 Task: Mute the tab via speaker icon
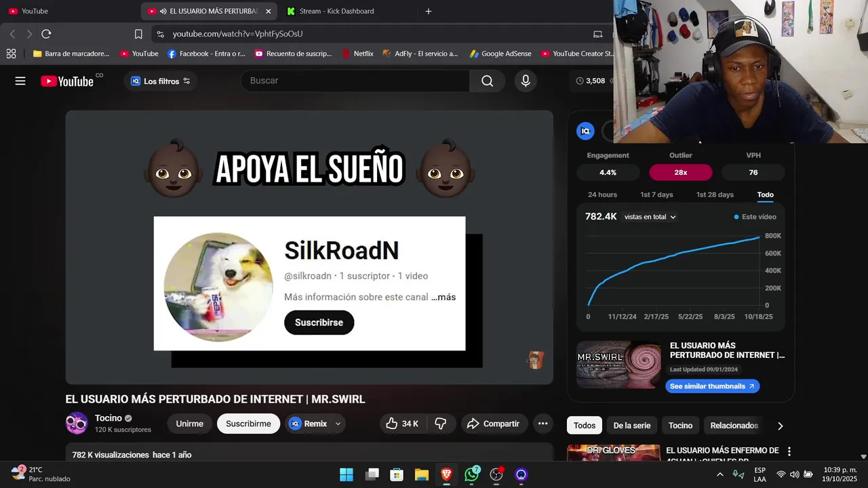(163, 12)
